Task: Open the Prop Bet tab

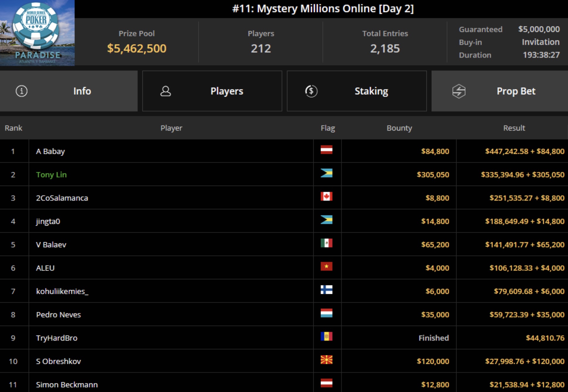Action: coord(516,91)
